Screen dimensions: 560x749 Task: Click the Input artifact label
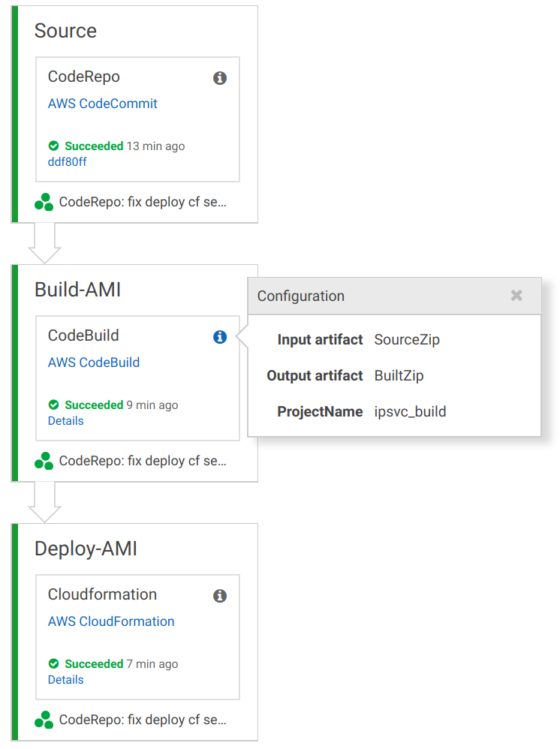[320, 340]
